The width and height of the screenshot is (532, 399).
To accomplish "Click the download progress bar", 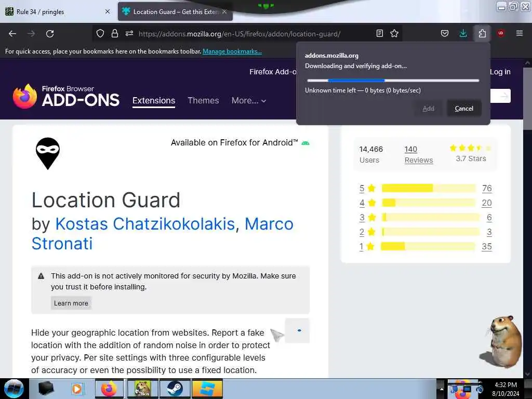I will 393,81.
